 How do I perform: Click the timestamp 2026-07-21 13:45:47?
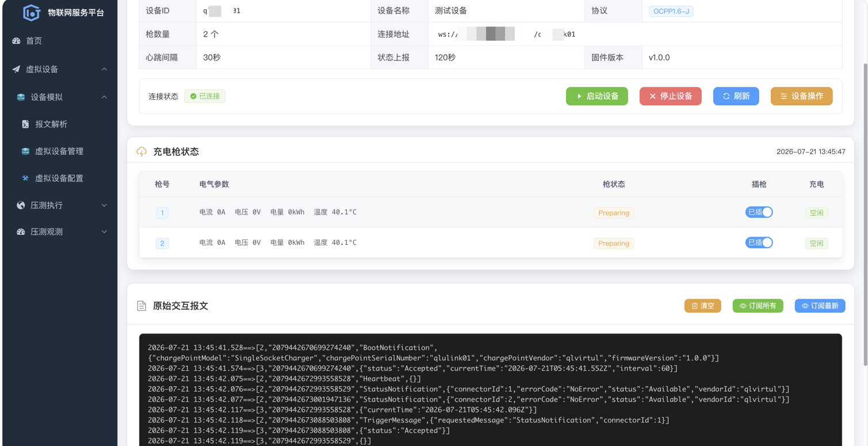click(811, 152)
